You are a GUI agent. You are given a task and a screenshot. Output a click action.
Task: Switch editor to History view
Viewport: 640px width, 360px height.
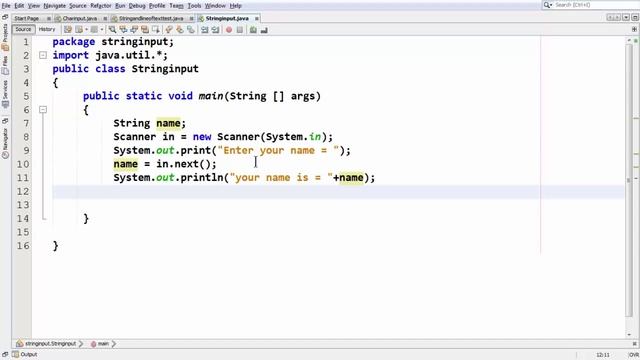point(47,29)
